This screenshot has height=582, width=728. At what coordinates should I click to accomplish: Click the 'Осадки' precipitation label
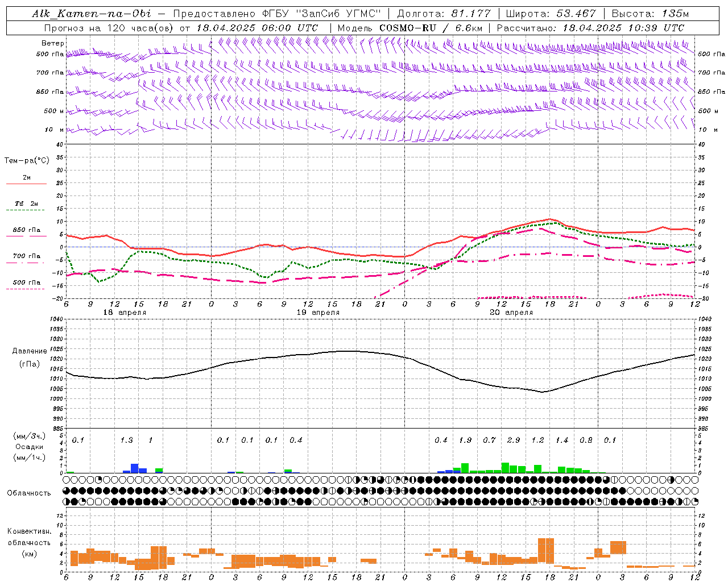pyautogui.click(x=29, y=447)
